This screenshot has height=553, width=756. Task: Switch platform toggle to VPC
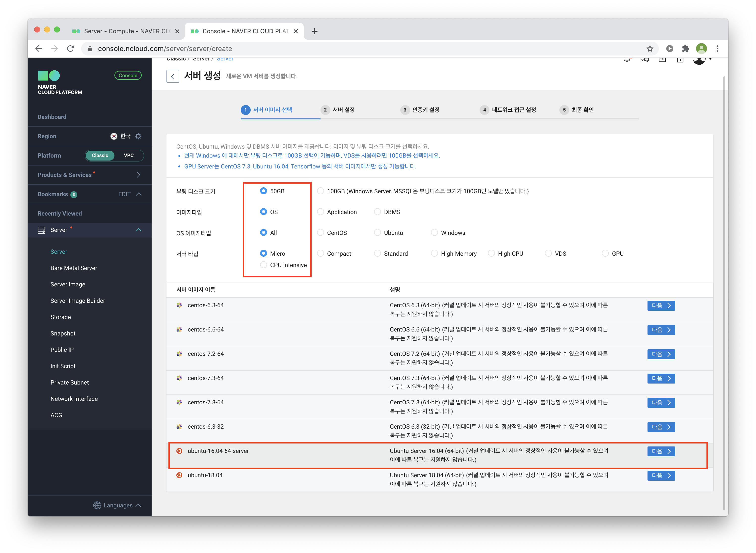pos(129,155)
